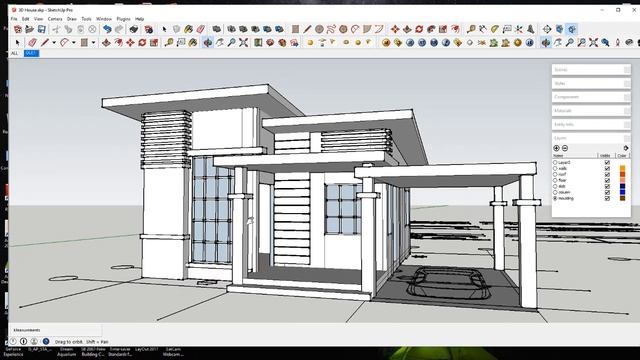Change the moulding layer color swatch
This screenshot has height=360, width=640.
click(622, 198)
